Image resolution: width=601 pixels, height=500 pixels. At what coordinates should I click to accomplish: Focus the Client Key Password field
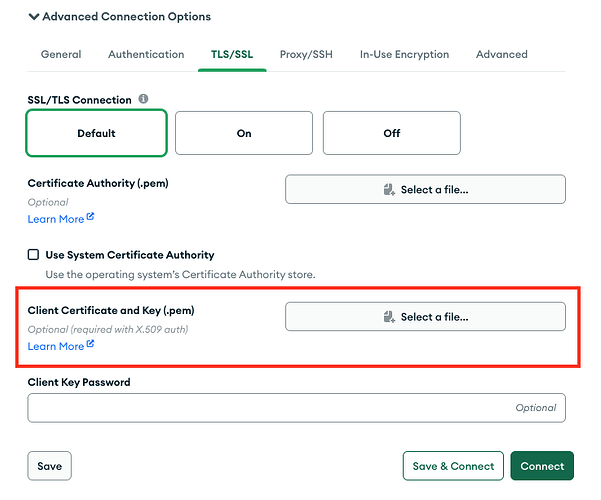pos(296,408)
